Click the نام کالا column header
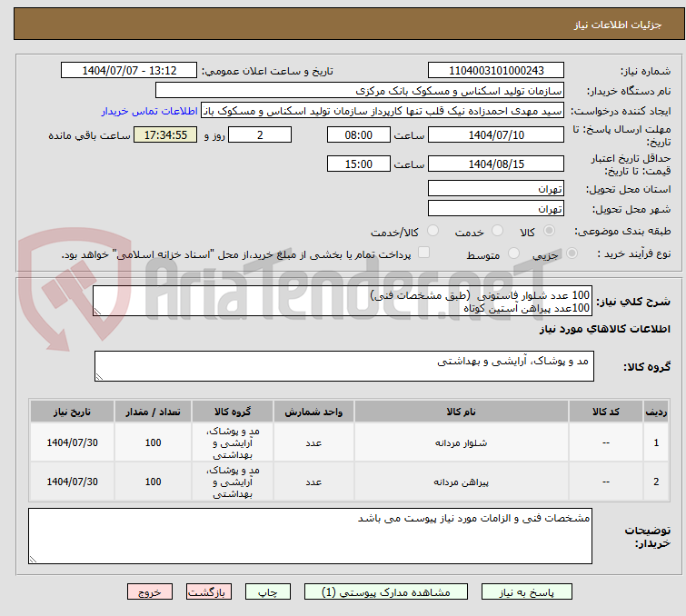The height and width of the screenshot is (616, 686). 462,412
